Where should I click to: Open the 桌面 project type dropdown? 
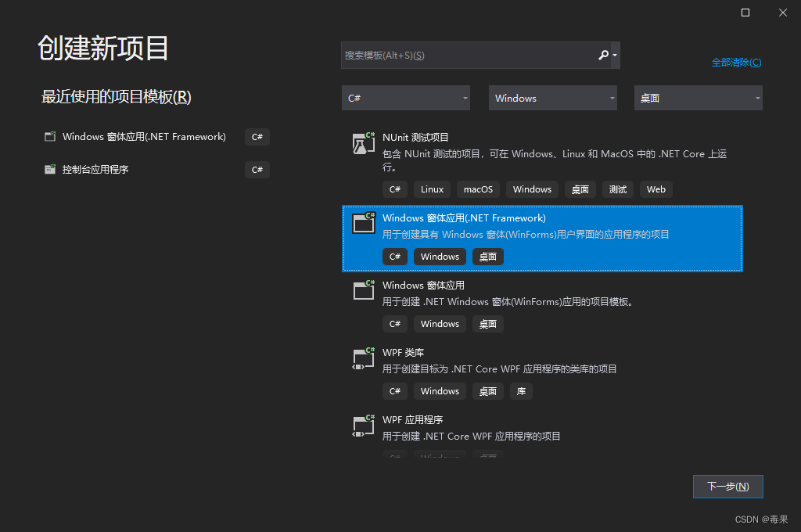(698, 97)
